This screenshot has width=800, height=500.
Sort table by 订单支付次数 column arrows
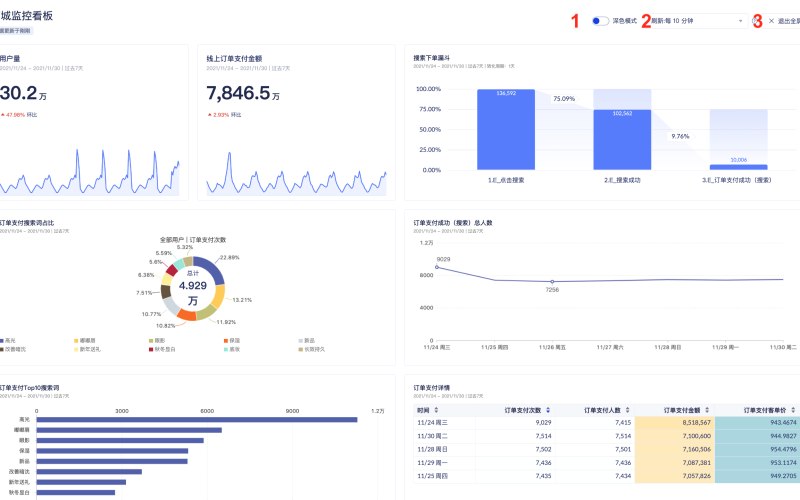[x=548, y=410]
